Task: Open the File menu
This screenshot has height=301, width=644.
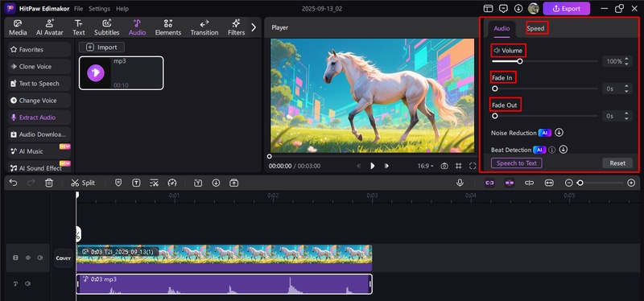Action: click(x=78, y=9)
